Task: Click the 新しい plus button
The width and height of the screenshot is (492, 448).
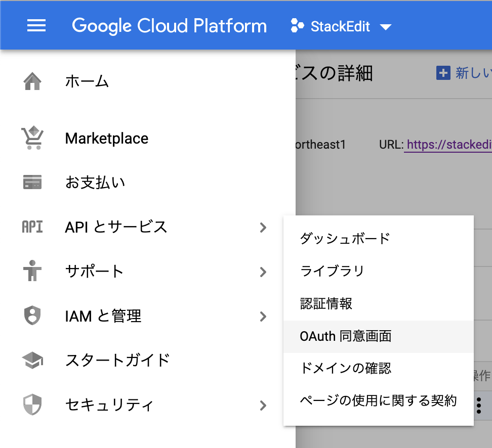Action: (444, 73)
